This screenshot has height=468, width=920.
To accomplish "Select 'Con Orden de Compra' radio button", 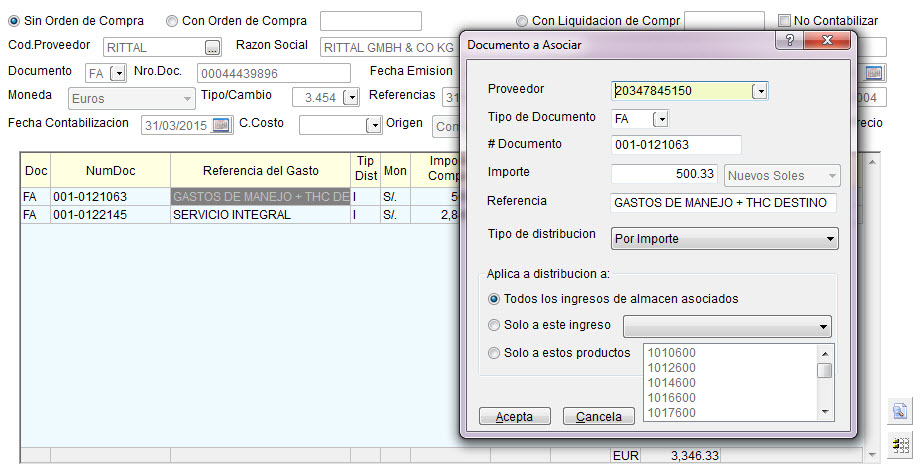I will pos(172,21).
